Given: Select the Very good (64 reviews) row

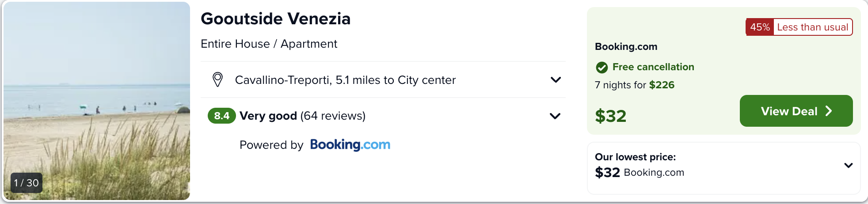Looking at the screenshot, I should [383, 116].
